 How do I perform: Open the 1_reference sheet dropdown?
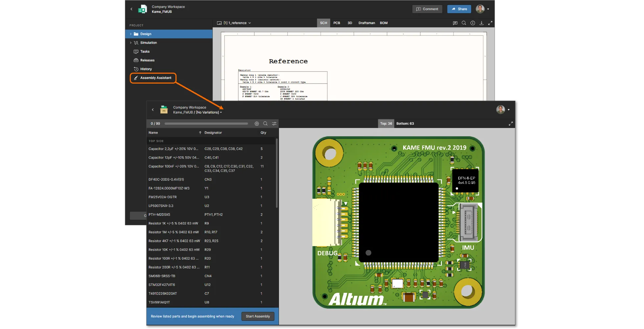[x=234, y=23]
